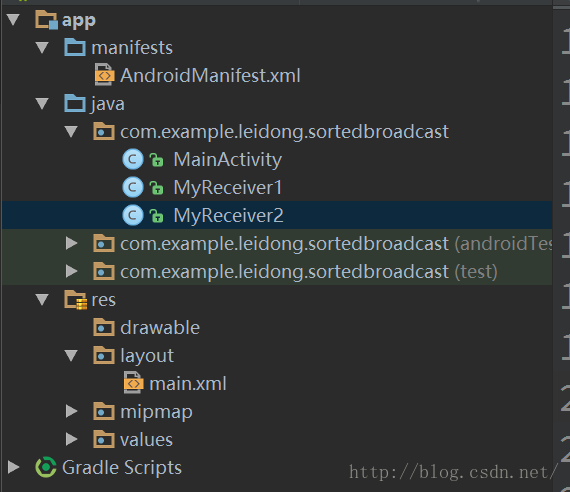
Task: Collapse the java folder arrow
Action: [x=42, y=104]
